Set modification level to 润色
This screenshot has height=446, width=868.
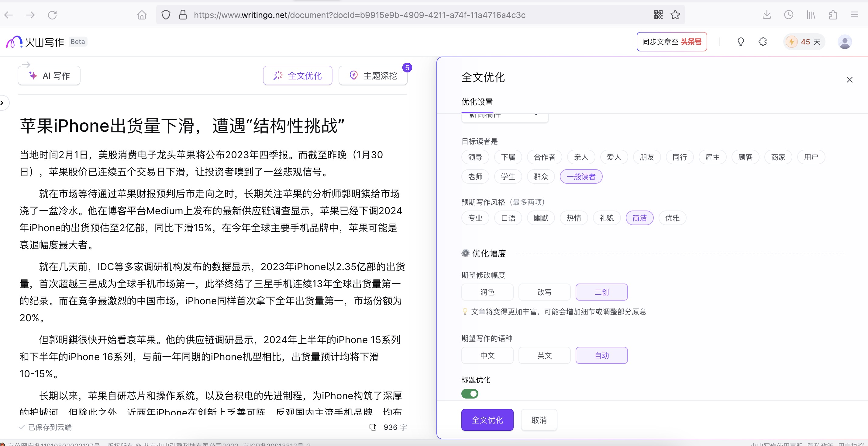coord(487,292)
